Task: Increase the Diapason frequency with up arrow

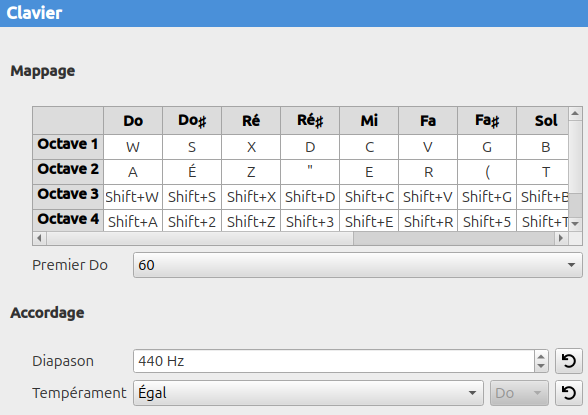Action: pyautogui.click(x=541, y=357)
